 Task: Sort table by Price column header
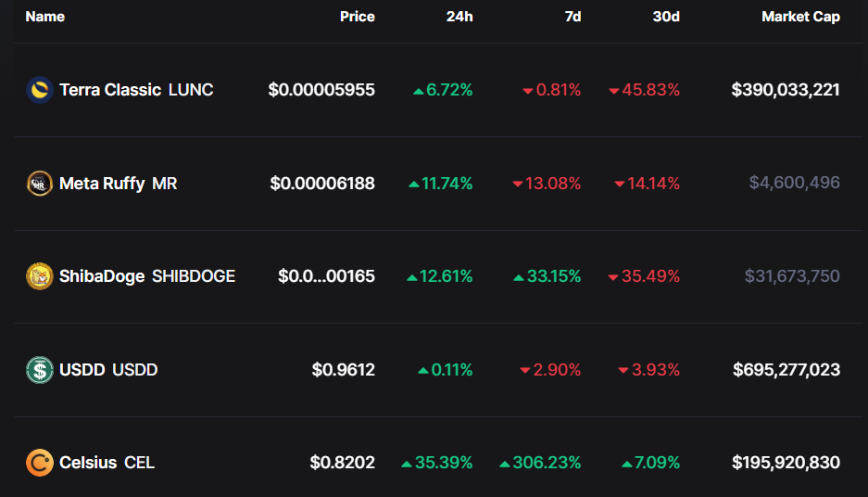[x=357, y=17]
